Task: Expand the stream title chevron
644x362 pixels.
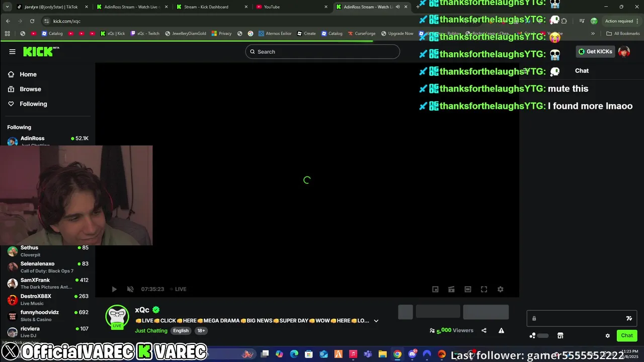Action: pos(376,321)
